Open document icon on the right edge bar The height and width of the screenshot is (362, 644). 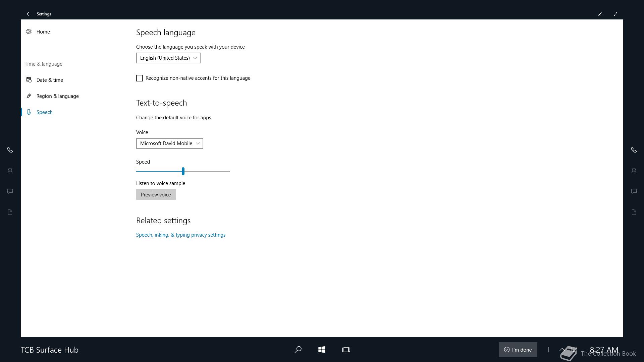point(634,212)
